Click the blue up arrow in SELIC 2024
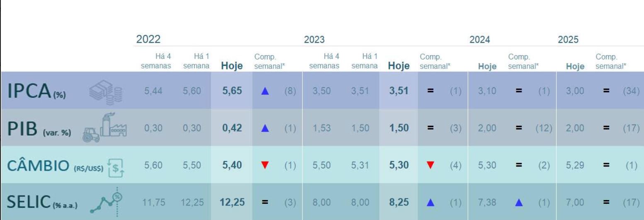The height and width of the screenshot is (220, 644). pyautogui.click(x=519, y=202)
